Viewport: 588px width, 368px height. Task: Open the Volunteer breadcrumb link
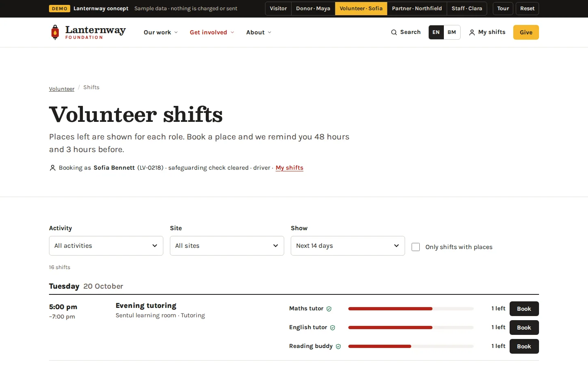click(62, 89)
